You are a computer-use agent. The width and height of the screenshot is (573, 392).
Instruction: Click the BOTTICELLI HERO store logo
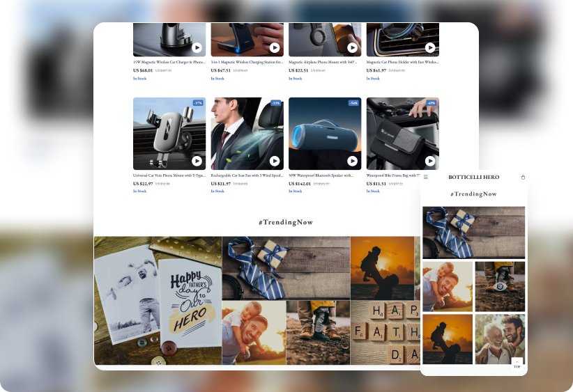(473, 178)
